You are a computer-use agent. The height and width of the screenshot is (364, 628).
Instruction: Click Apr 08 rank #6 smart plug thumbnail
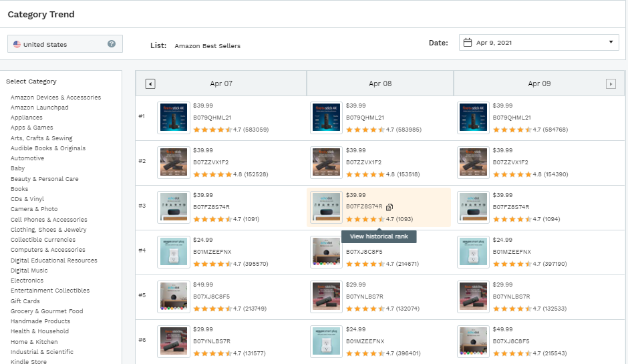coord(327,341)
